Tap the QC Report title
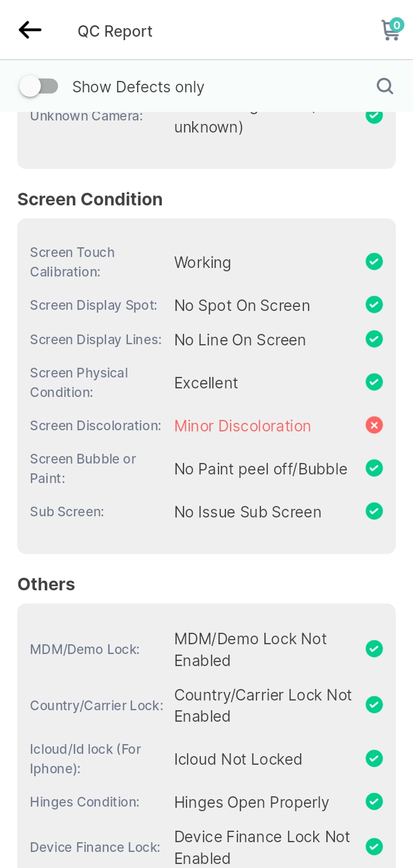413x868 pixels. coord(115,31)
